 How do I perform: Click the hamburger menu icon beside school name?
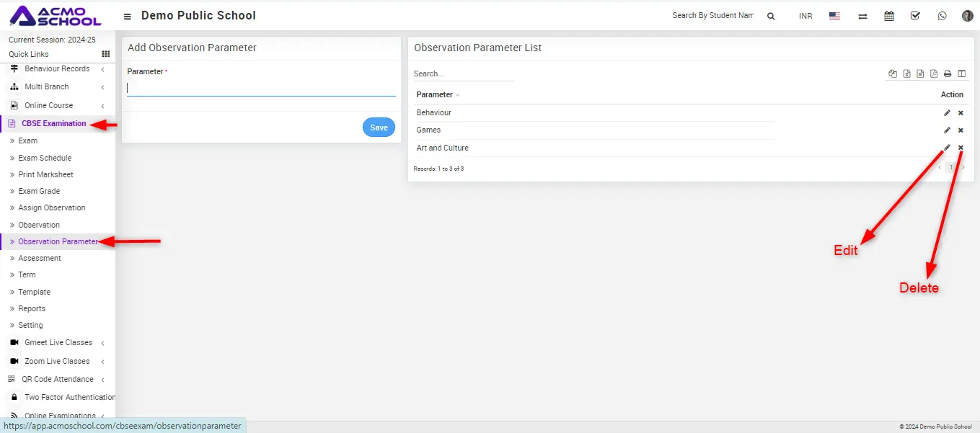[128, 16]
